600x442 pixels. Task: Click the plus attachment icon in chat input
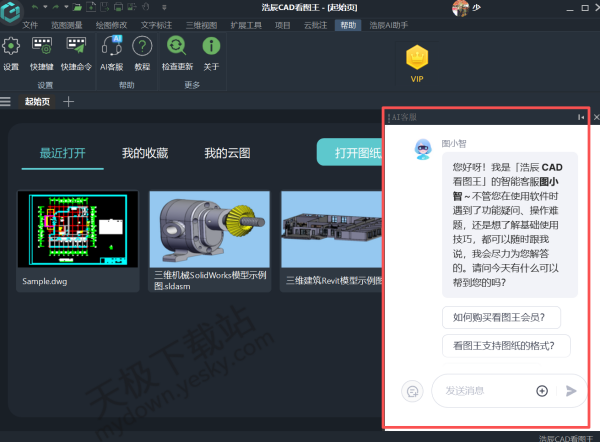[x=542, y=391]
